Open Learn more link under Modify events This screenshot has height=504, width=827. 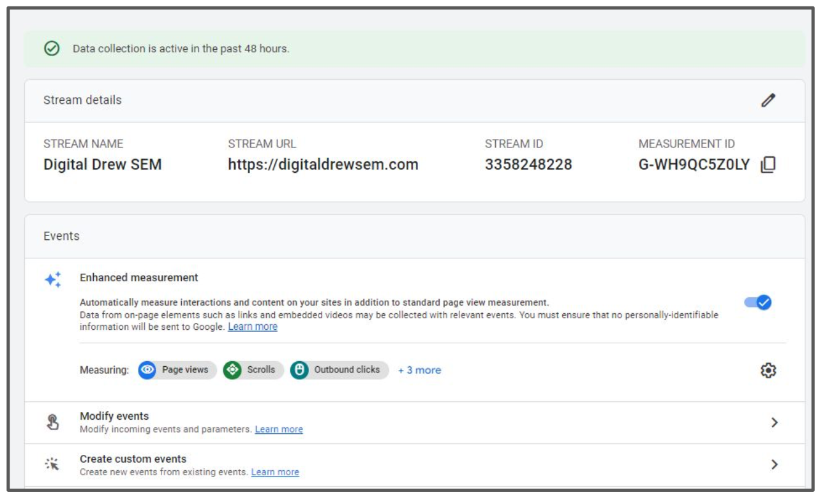point(279,429)
